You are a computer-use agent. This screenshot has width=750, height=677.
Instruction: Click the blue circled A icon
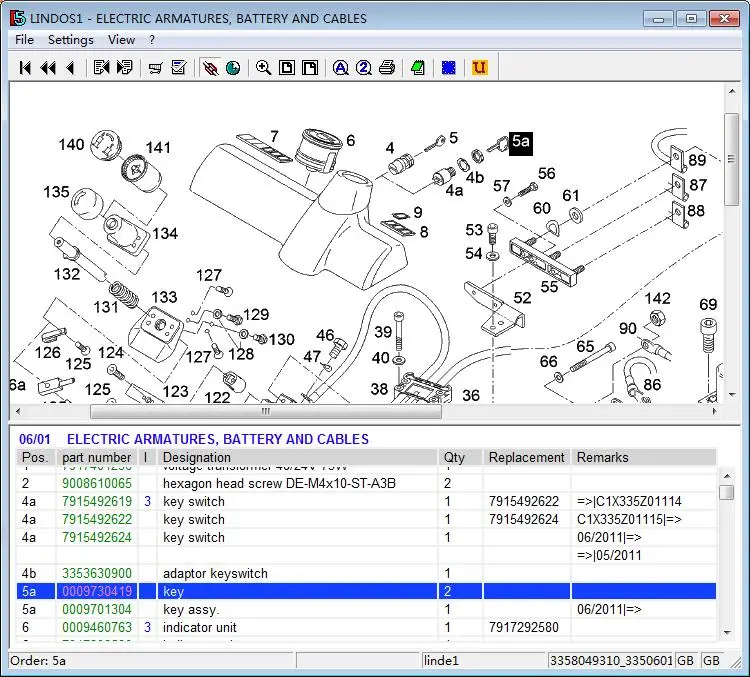(340, 68)
